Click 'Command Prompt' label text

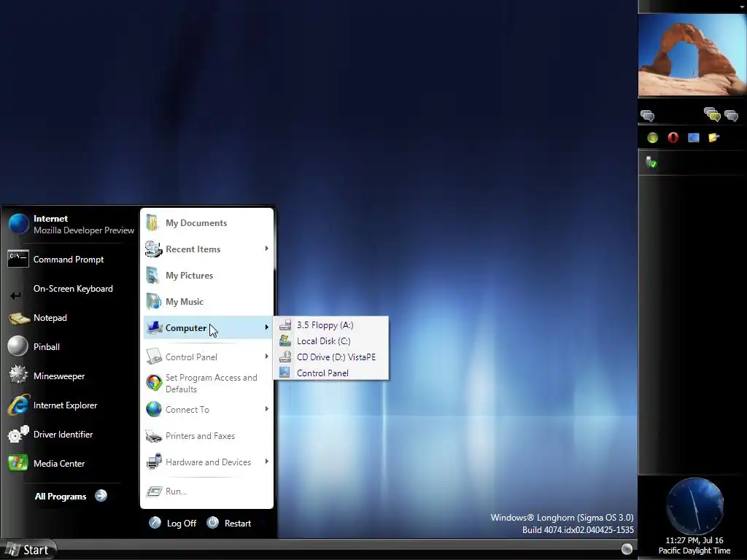click(69, 260)
